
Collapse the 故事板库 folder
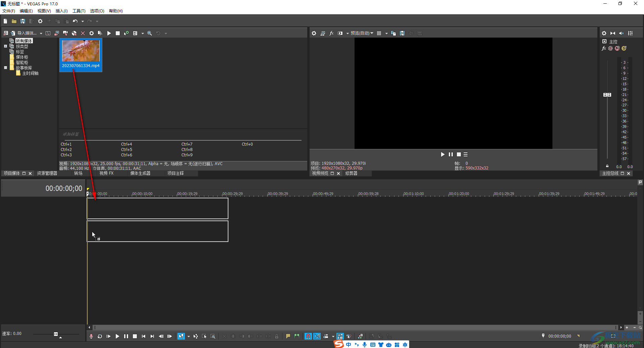pyautogui.click(x=5, y=68)
